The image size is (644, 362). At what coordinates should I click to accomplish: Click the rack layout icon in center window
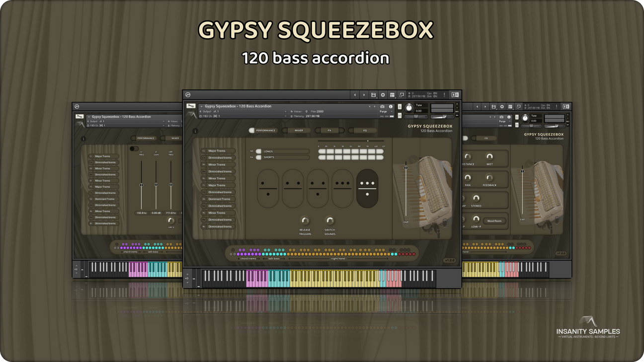392,95
